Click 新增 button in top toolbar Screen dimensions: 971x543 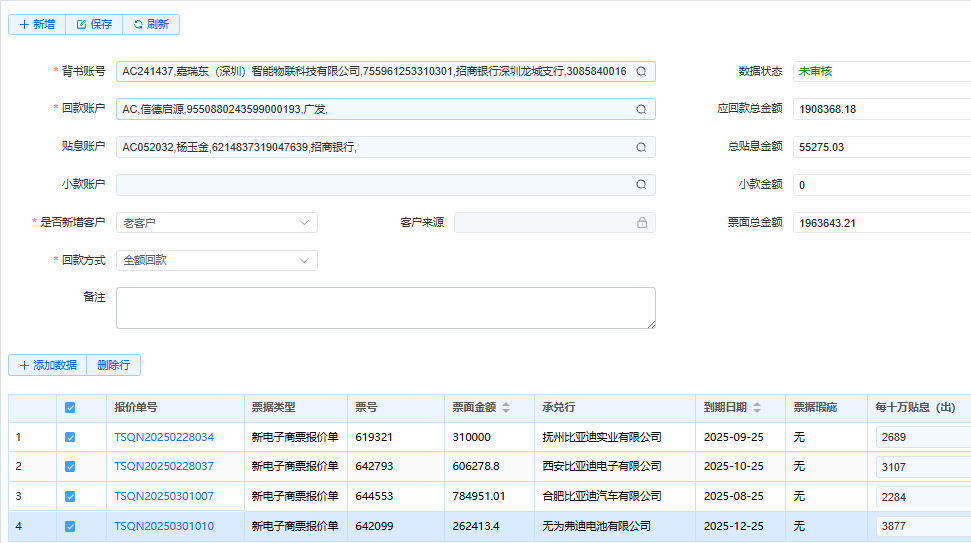click(37, 24)
